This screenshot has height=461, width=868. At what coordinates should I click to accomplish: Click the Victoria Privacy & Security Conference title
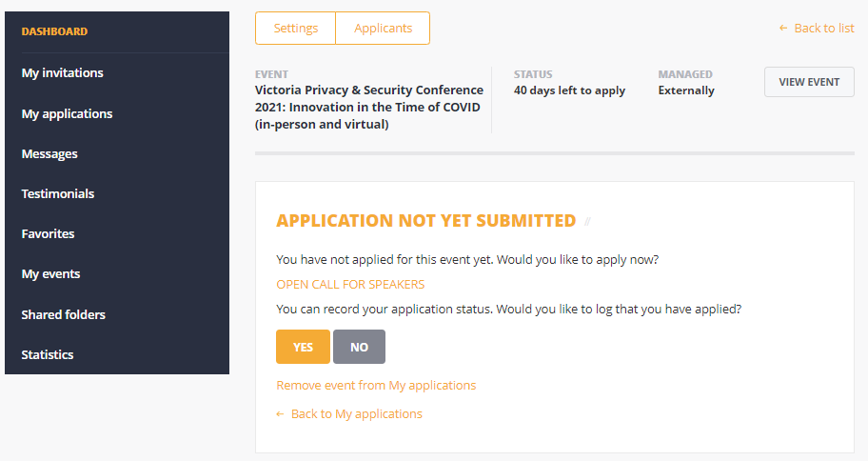(x=369, y=107)
